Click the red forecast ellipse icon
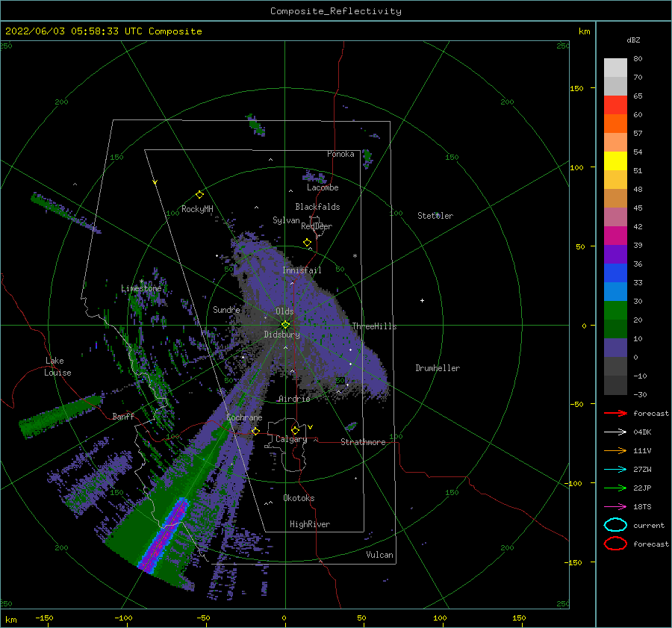This screenshot has width=672, height=628. 615,544
